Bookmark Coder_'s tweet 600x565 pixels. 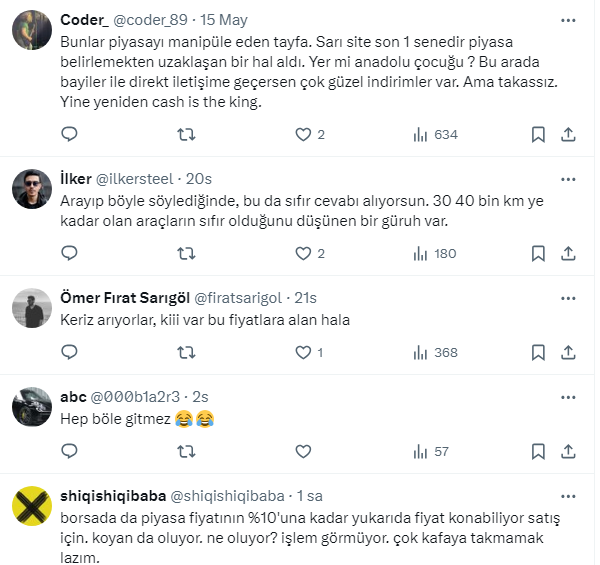[x=538, y=134]
